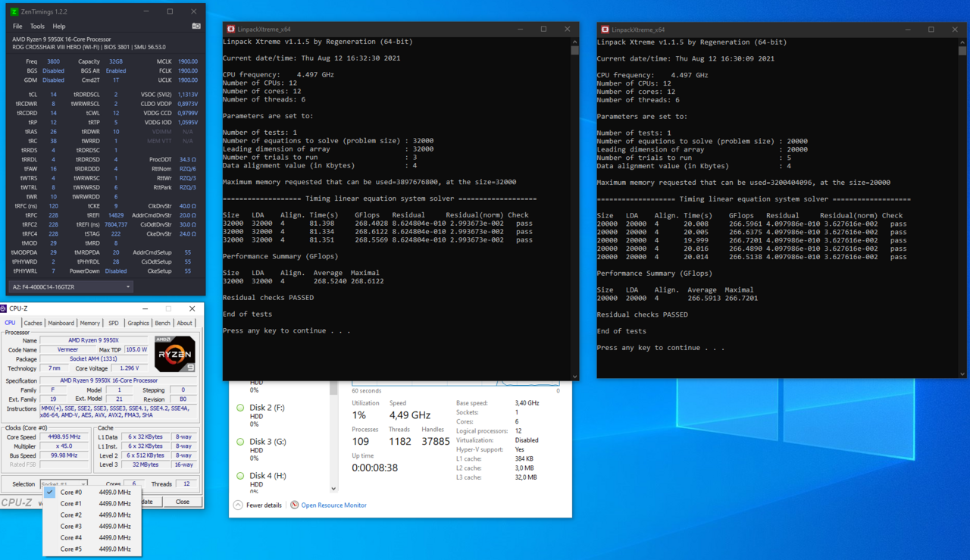Choose Core #3 from the core list
Image resolution: width=970 pixels, height=560 pixels.
pyautogui.click(x=71, y=527)
